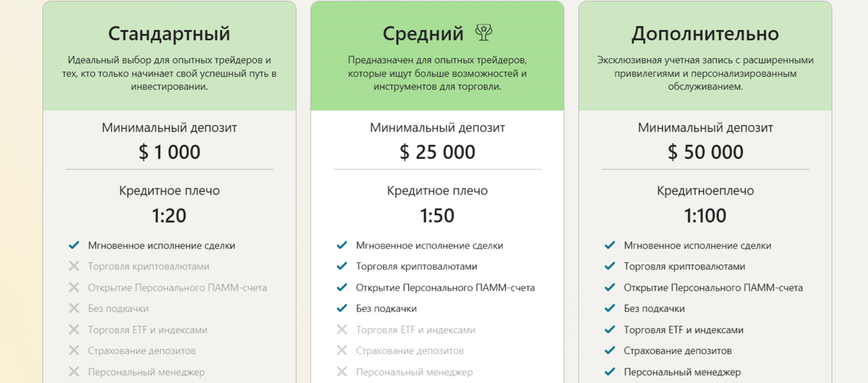Viewport: 868px width, 383px height.
Task: Click checkmark beside Без подкачки in Средний
Action: pos(342,308)
